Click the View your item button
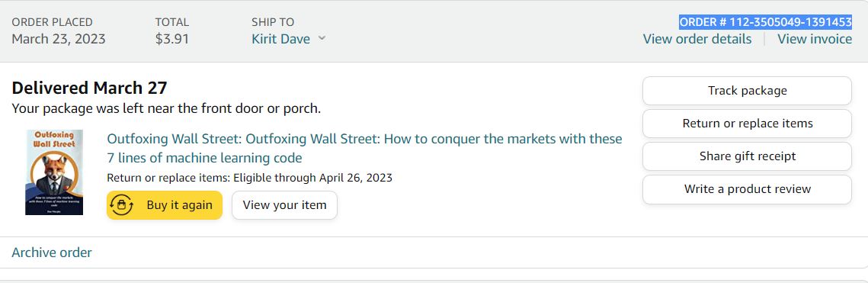The width and height of the screenshot is (868, 283). click(x=284, y=205)
